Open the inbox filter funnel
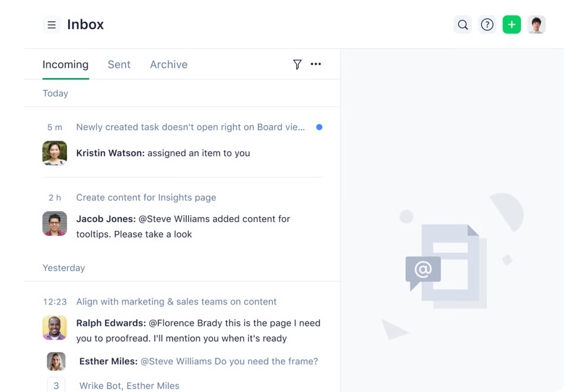Viewport: 588px width, 392px height. [x=297, y=64]
